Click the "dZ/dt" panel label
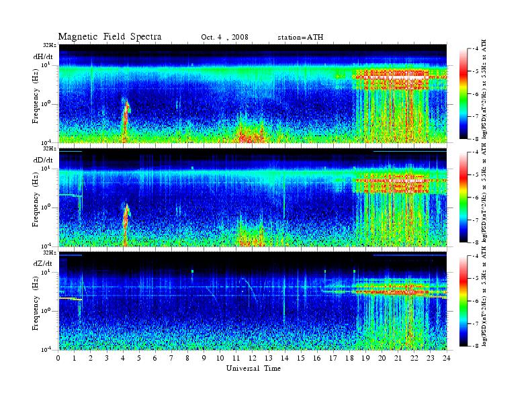 tap(43, 263)
